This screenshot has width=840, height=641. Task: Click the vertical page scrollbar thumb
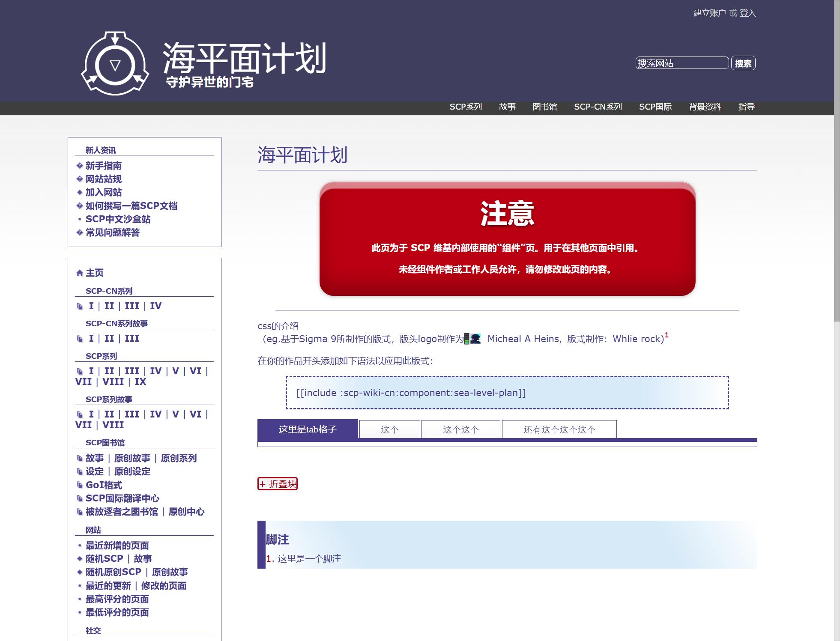click(x=837, y=161)
